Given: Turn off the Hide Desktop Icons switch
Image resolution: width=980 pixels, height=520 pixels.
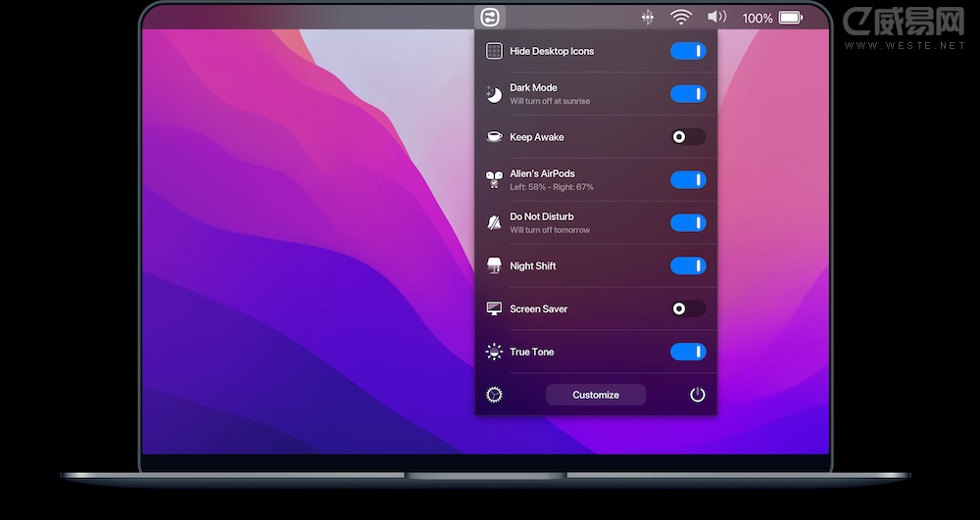Looking at the screenshot, I should [688, 51].
